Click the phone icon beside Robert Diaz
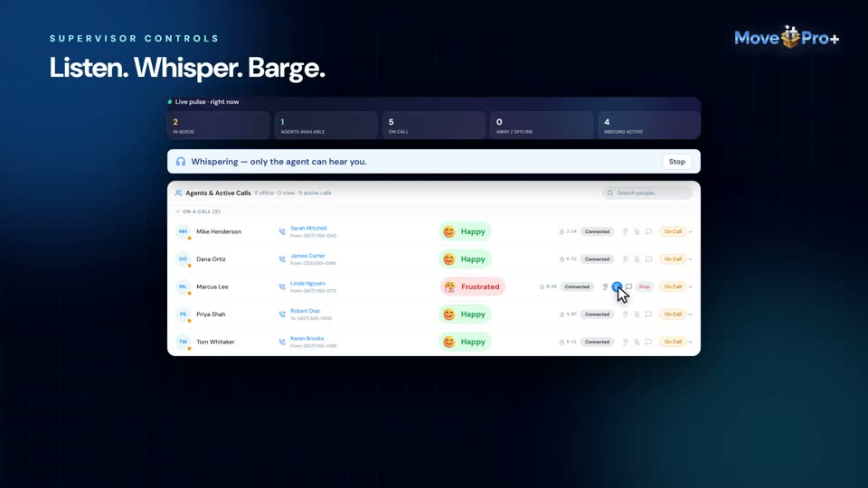Image resolution: width=868 pixels, height=488 pixels. tap(282, 314)
